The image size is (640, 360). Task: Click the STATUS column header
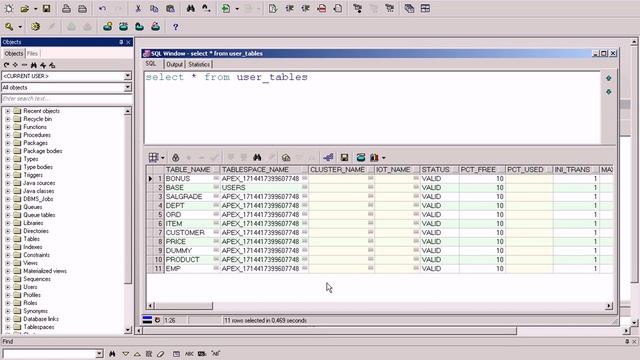click(x=439, y=170)
